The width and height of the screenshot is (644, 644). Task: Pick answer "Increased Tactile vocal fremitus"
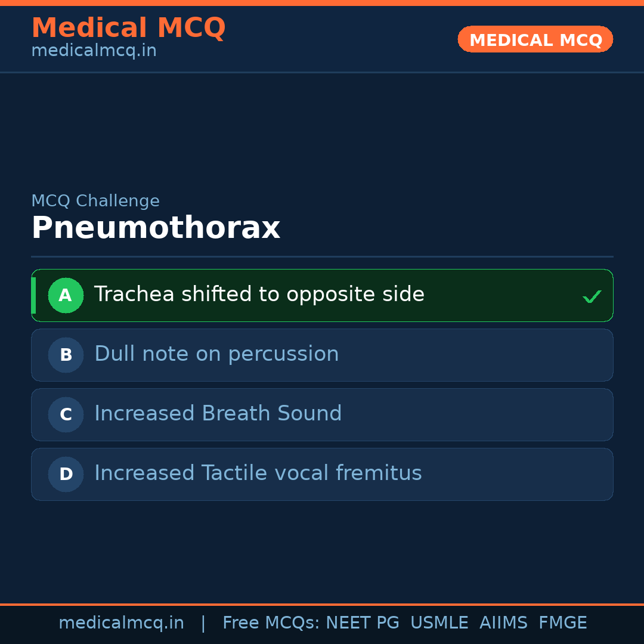[x=258, y=473]
